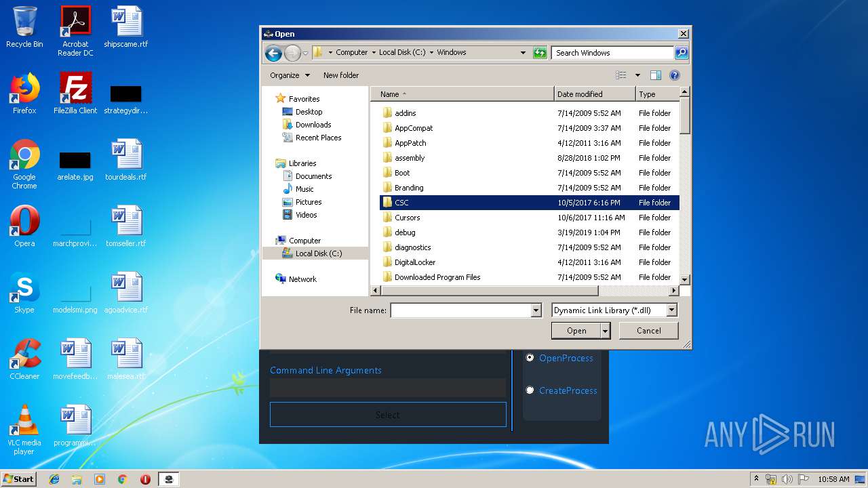Open tomseller.rtf desktop file
Screen dimensions: 868x488
[x=126, y=226]
